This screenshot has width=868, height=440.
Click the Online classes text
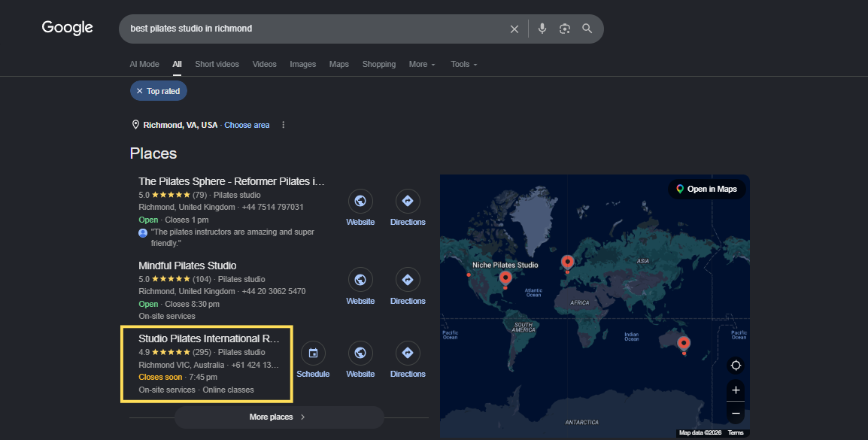pos(228,390)
